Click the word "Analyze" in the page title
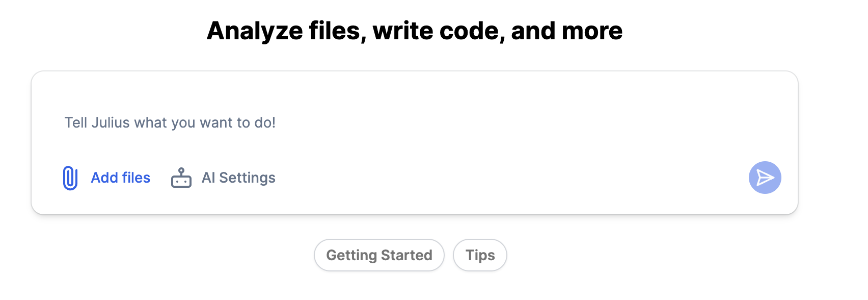868x300 pixels. [x=255, y=31]
